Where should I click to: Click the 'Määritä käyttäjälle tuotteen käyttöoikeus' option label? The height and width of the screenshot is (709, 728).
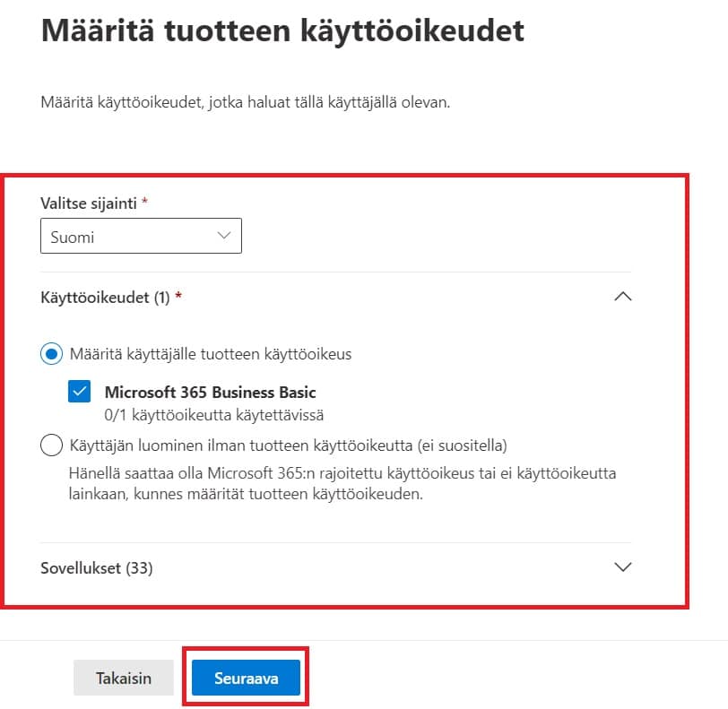pos(211,354)
